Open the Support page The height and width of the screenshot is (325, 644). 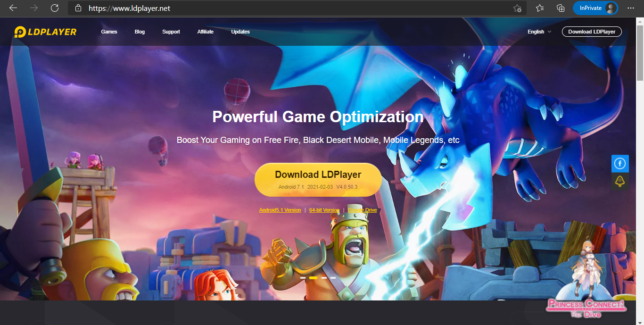tap(171, 32)
